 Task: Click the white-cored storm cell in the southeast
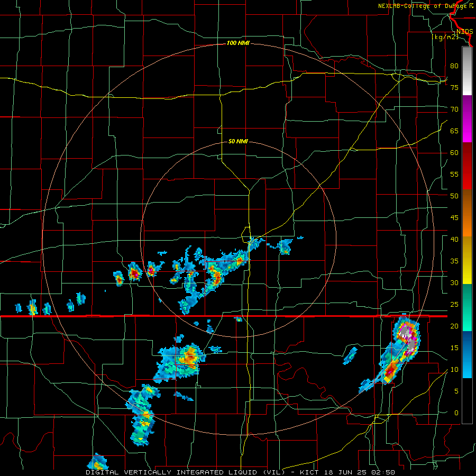click(407, 338)
